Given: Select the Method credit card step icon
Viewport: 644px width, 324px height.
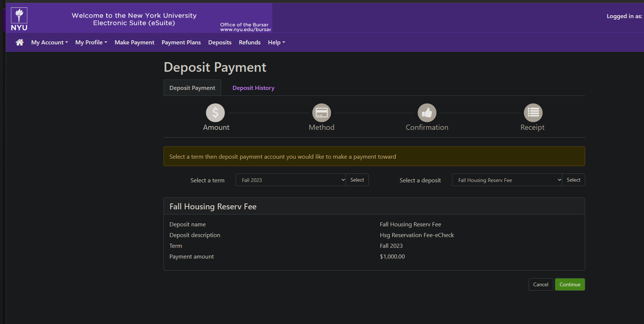Looking at the screenshot, I should 321,113.
